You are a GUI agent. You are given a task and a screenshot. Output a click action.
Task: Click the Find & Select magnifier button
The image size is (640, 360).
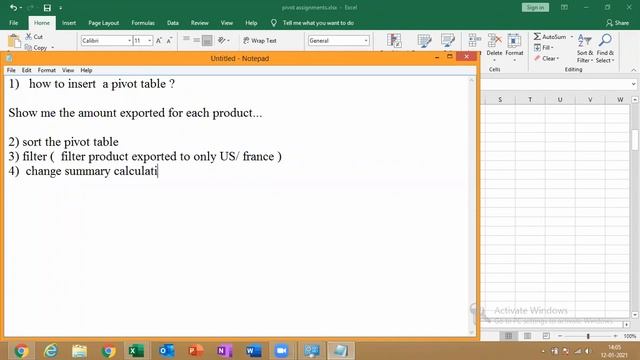coord(605,49)
